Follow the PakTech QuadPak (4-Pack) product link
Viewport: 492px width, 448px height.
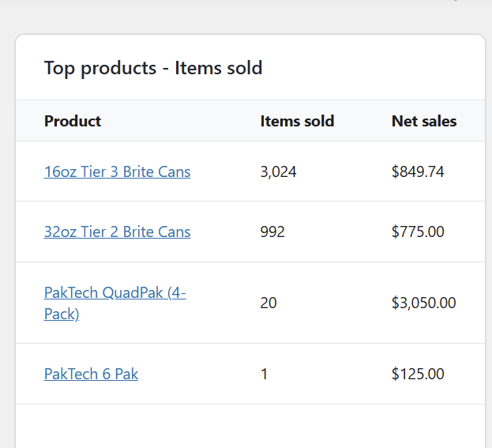tap(115, 293)
